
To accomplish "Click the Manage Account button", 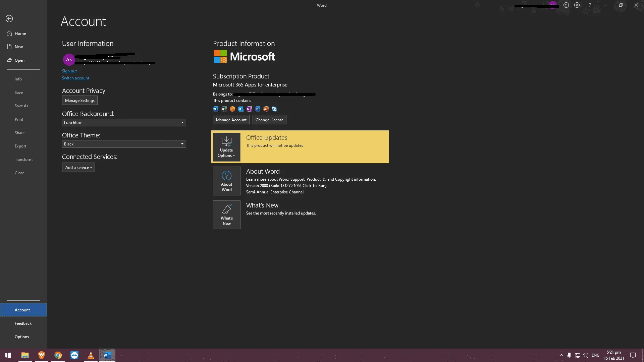I will pyautogui.click(x=231, y=120).
